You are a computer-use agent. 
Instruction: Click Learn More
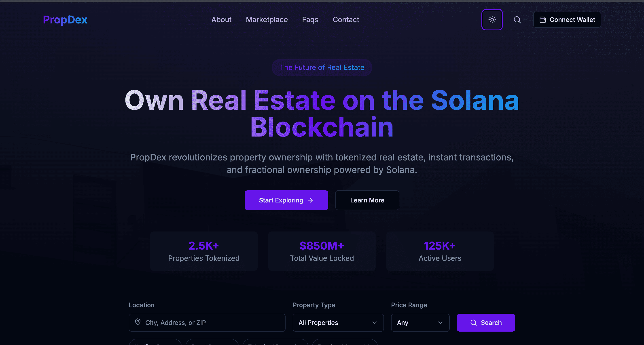(x=367, y=200)
